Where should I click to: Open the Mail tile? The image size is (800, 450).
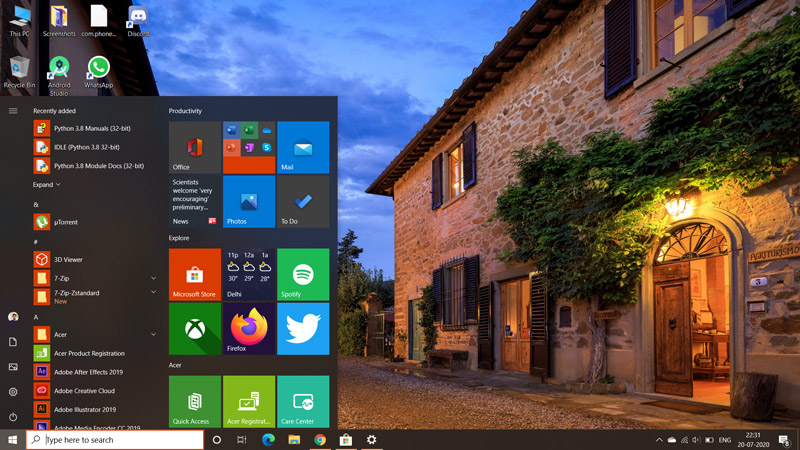[x=303, y=147]
